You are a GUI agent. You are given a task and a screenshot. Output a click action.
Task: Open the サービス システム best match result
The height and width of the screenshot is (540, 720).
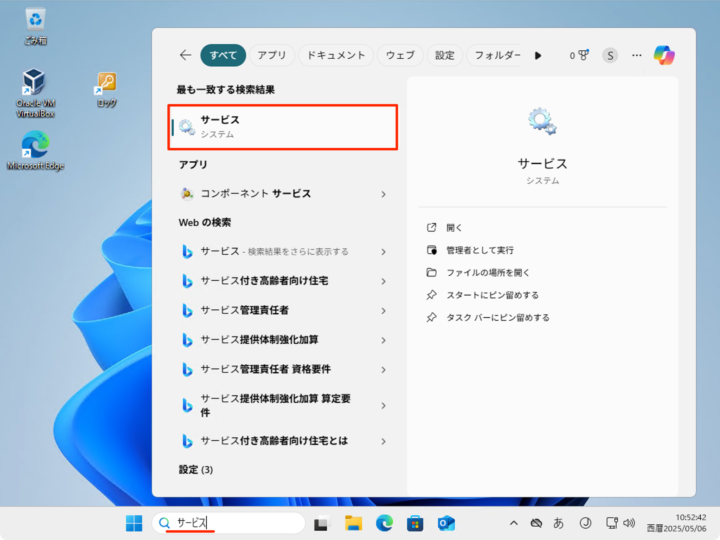[282, 127]
